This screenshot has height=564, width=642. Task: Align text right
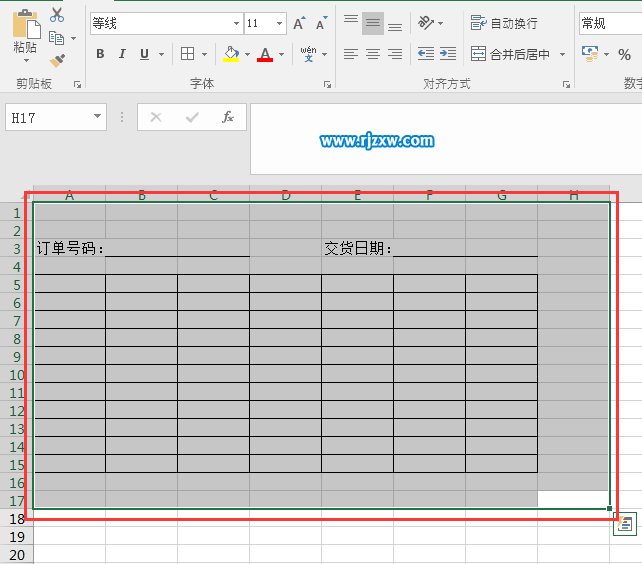pyautogui.click(x=395, y=54)
